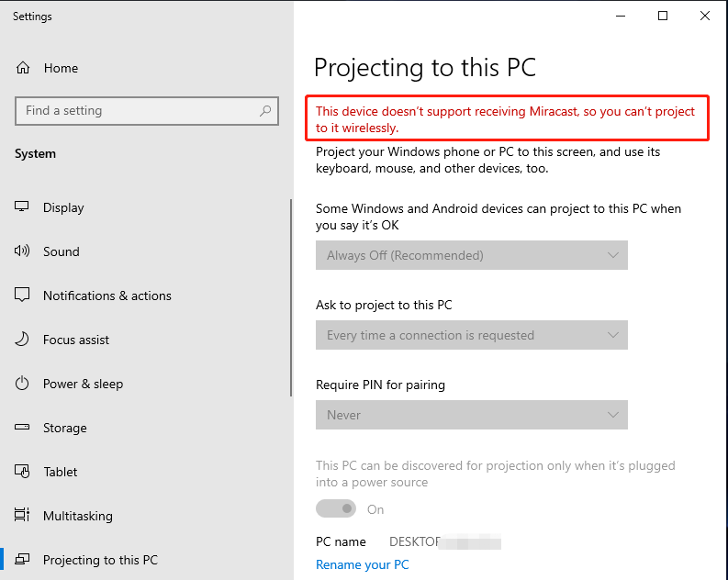The width and height of the screenshot is (728, 580).
Task: Open the Every time a connection is requested dropdown
Action: 472,335
